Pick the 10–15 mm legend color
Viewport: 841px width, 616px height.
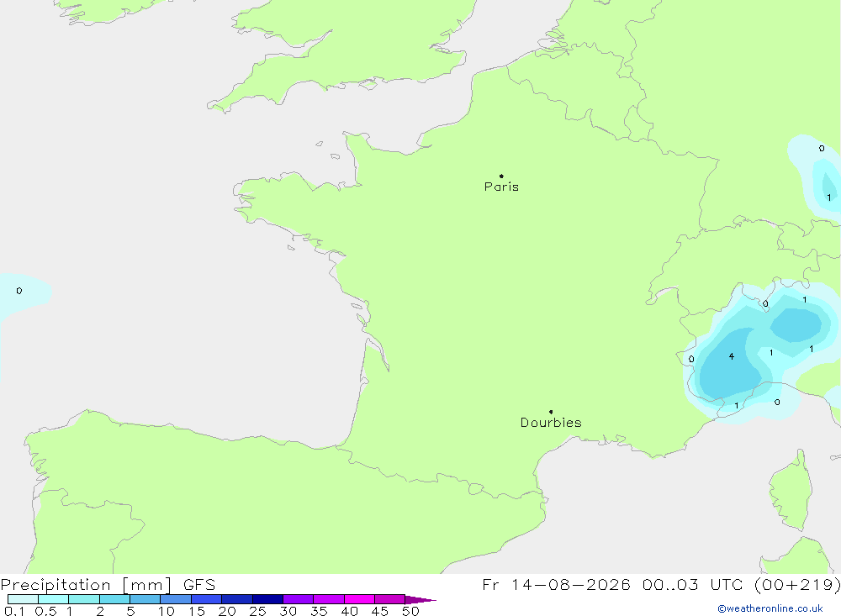(x=176, y=599)
